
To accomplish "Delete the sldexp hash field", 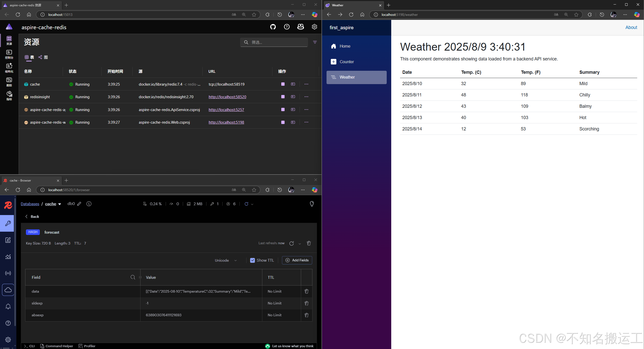I will coord(306,303).
